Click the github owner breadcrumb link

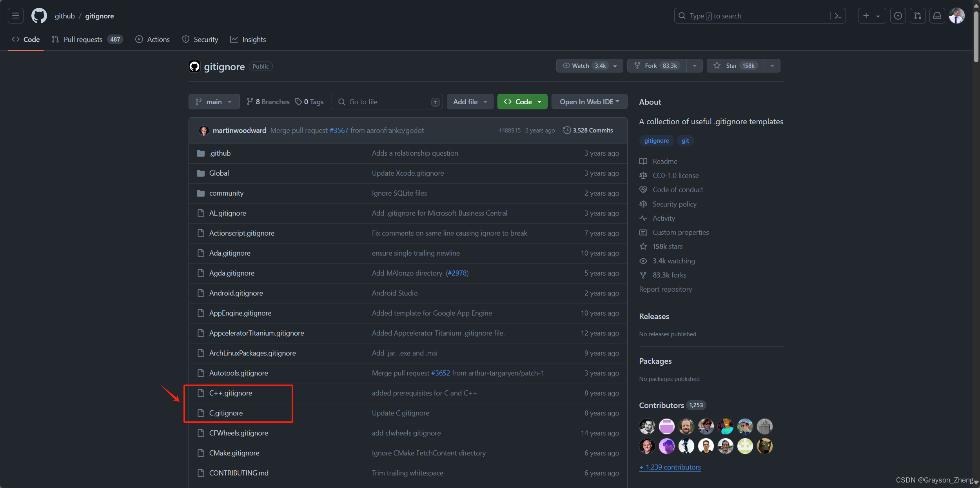pos(65,16)
